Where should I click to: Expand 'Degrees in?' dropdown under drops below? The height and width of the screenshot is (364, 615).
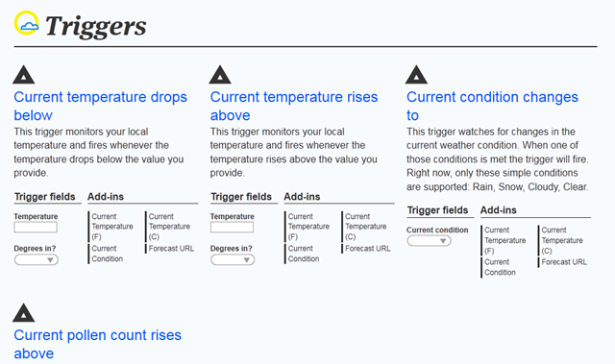(37, 259)
